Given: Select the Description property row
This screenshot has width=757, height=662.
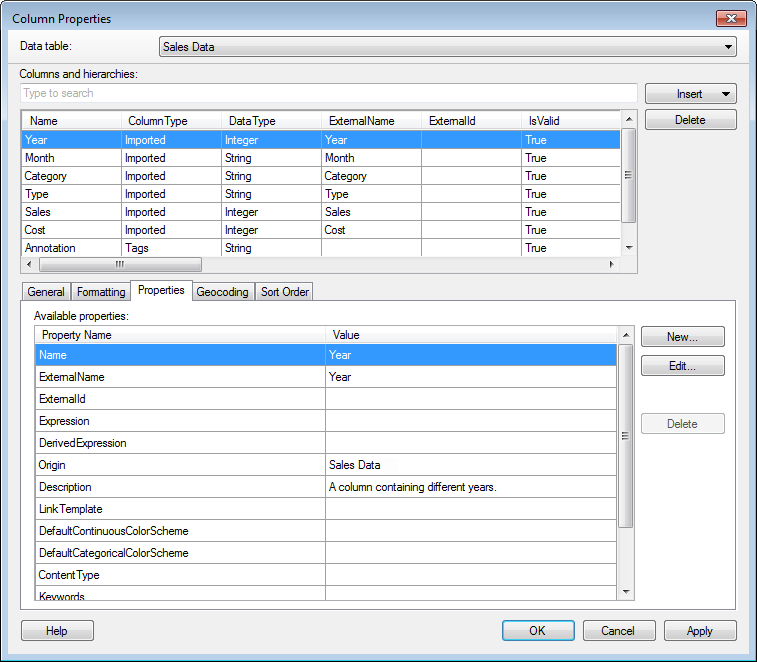Looking at the screenshot, I should pos(180,487).
